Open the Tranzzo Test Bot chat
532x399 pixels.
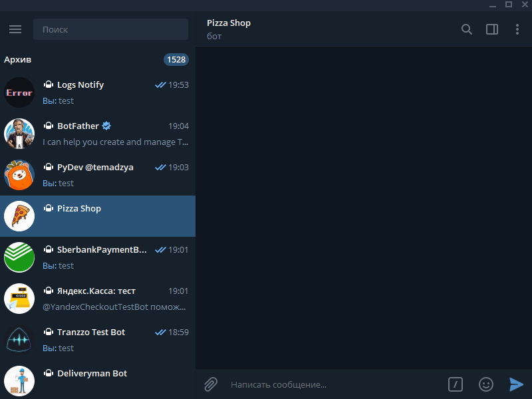click(98, 340)
